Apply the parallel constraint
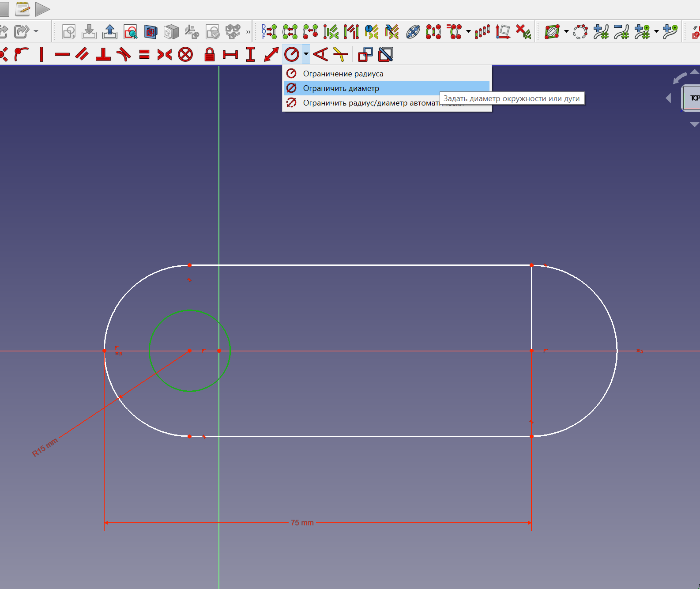 [82, 54]
